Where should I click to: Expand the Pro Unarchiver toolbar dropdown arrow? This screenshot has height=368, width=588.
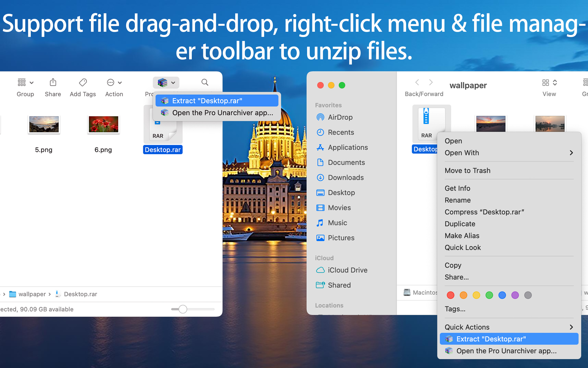click(173, 83)
